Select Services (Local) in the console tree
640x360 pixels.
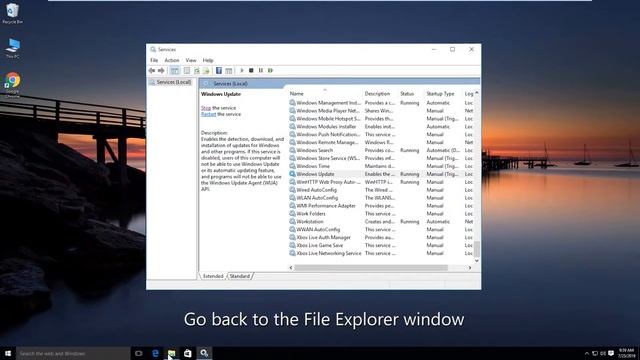(x=171, y=82)
